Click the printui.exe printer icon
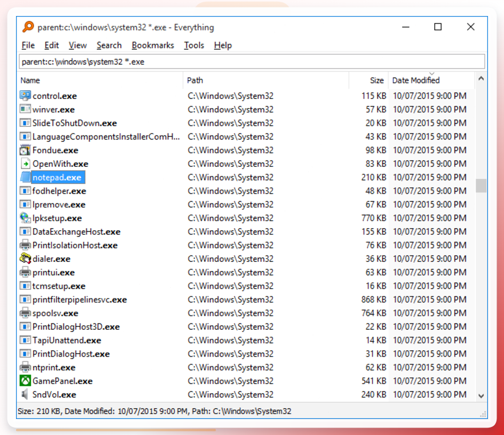The width and height of the screenshot is (504, 435). coord(25,272)
